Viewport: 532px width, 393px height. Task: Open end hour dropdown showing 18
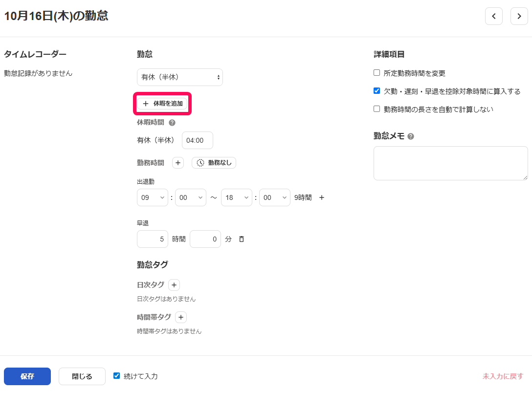pos(237,197)
